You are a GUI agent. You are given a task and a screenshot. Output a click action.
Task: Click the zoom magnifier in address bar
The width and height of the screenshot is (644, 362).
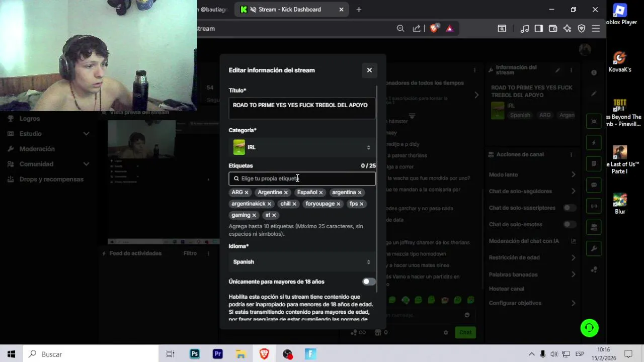(x=400, y=29)
